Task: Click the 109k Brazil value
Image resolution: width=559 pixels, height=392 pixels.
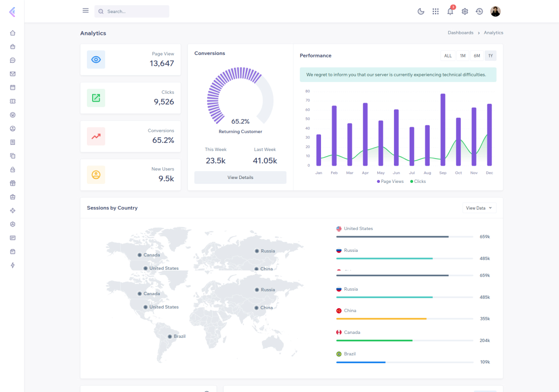Action: pyautogui.click(x=485, y=362)
